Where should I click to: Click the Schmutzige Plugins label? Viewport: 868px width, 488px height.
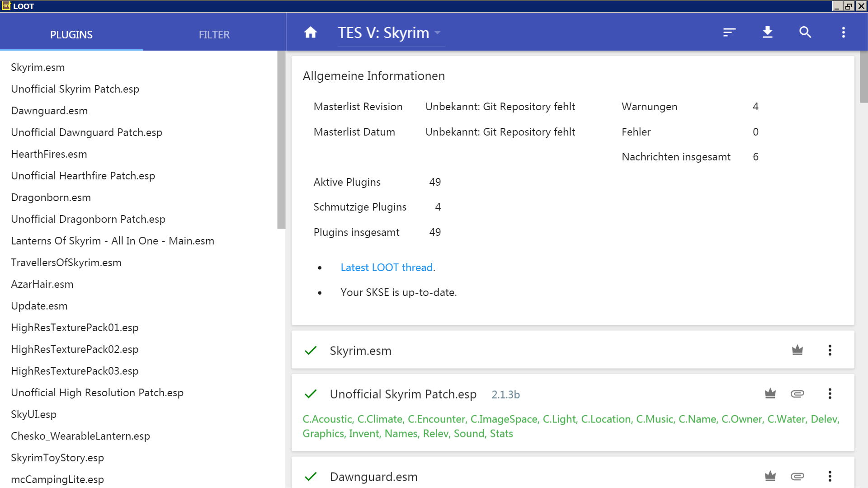(360, 207)
